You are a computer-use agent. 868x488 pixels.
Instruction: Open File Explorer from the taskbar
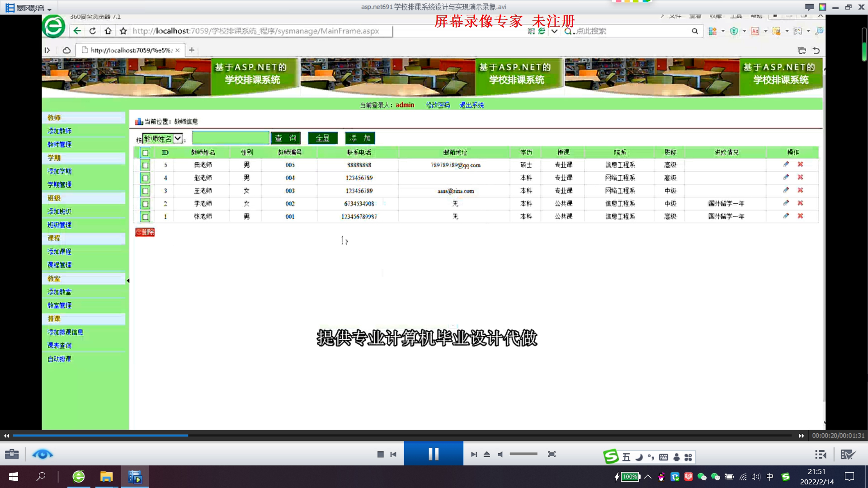click(106, 477)
